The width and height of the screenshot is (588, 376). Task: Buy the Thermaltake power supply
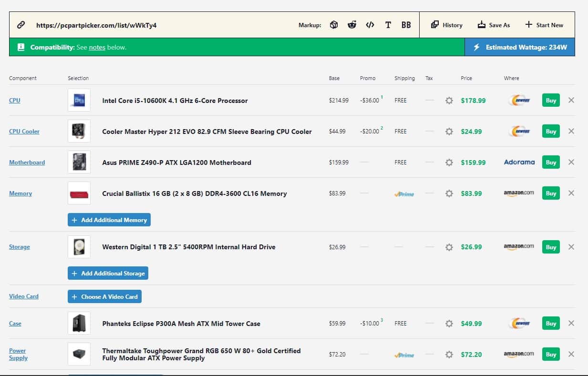coord(551,354)
